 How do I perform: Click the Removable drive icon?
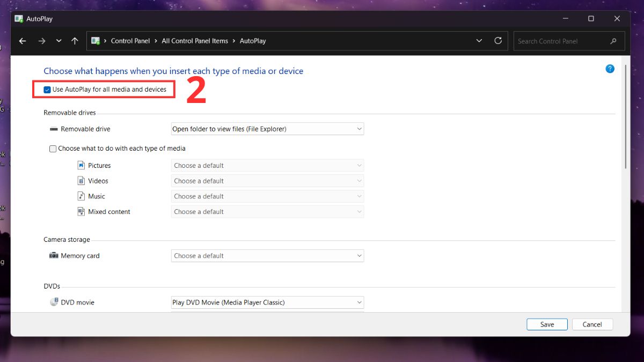[x=54, y=129]
